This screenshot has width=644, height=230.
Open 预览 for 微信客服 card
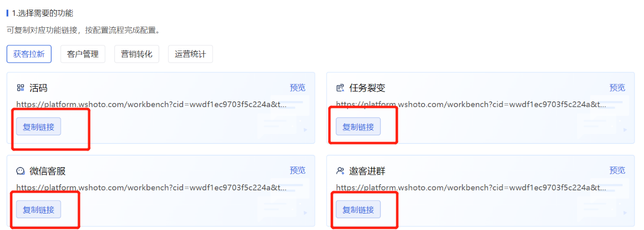click(x=298, y=170)
